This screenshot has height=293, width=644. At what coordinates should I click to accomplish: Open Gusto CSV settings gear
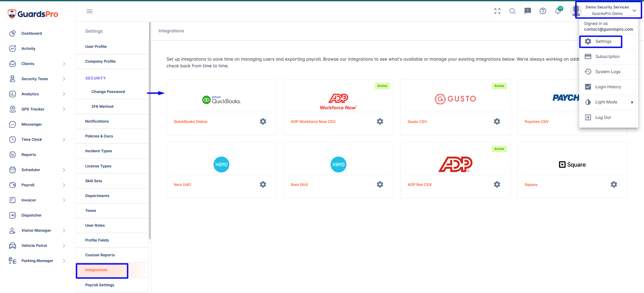497,121
